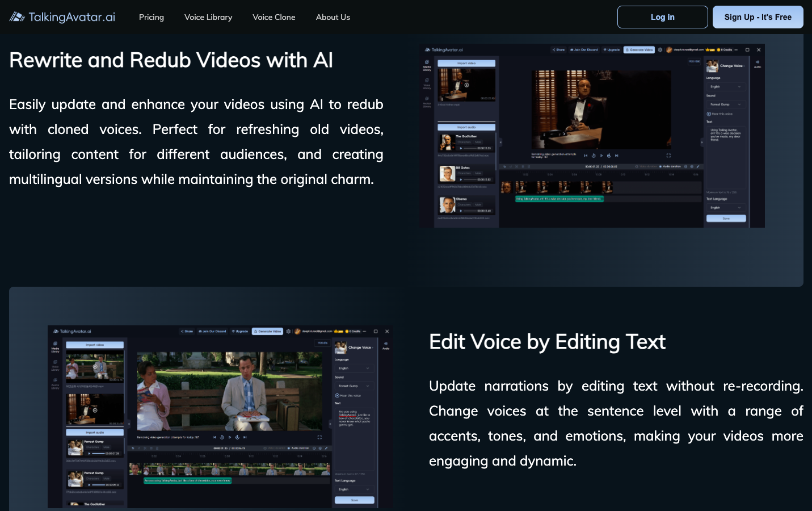Viewport: 812px width, 511px height.
Task: Click the green subtitle clip in Godfather editor timeline
Action: click(559, 199)
